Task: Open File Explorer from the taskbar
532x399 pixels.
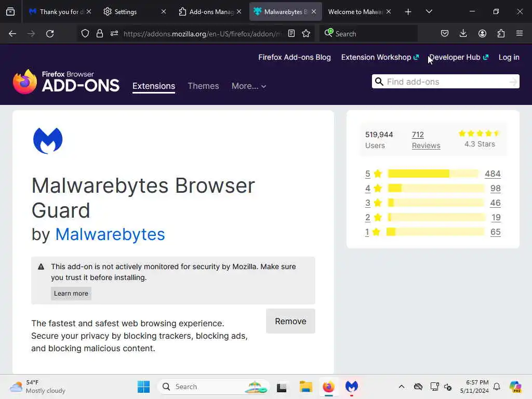Action: [x=305, y=387]
